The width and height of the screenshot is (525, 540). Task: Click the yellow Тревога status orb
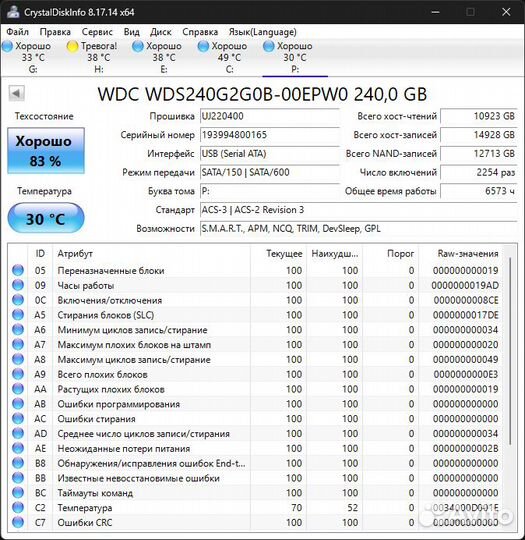click(73, 46)
